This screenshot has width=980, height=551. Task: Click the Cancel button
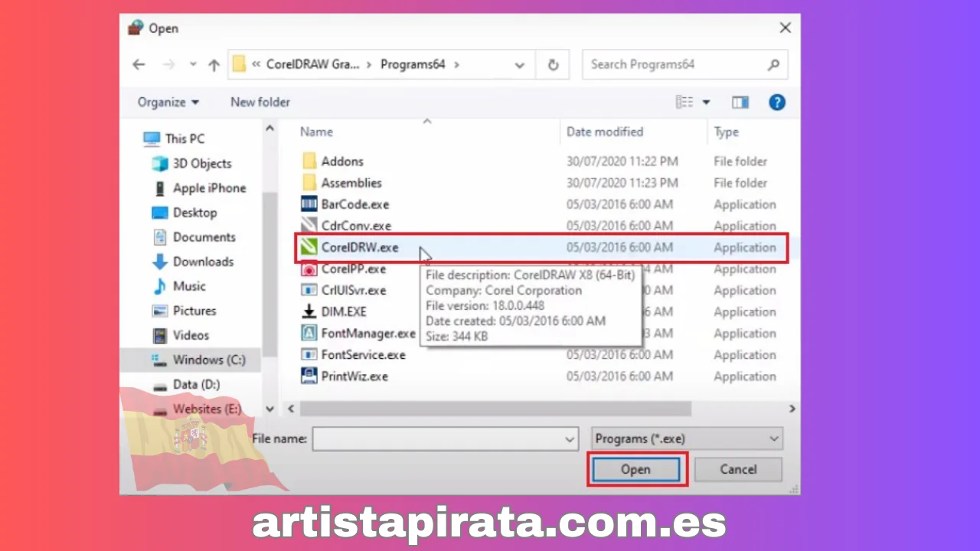tap(738, 469)
